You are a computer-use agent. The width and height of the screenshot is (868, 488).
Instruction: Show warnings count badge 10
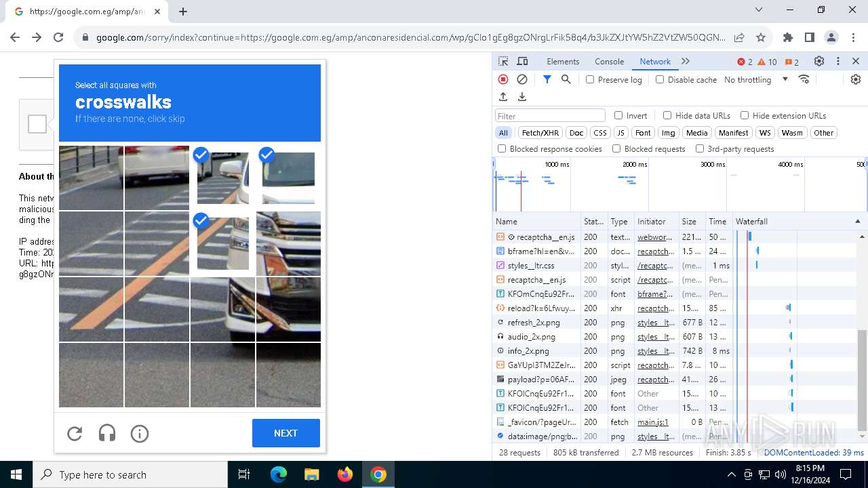coord(768,62)
